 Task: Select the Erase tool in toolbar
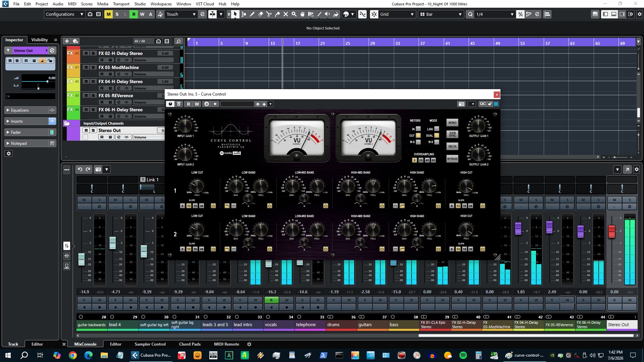(261, 14)
